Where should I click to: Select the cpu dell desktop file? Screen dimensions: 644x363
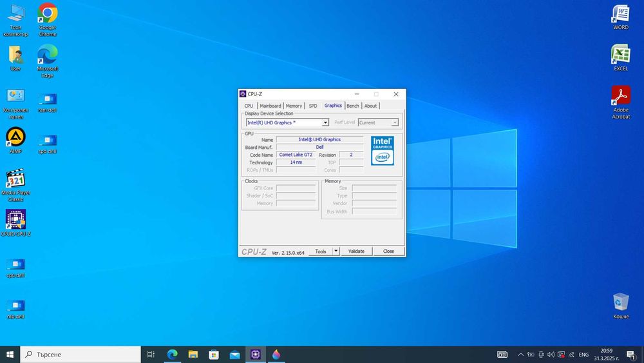click(x=15, y=268)
